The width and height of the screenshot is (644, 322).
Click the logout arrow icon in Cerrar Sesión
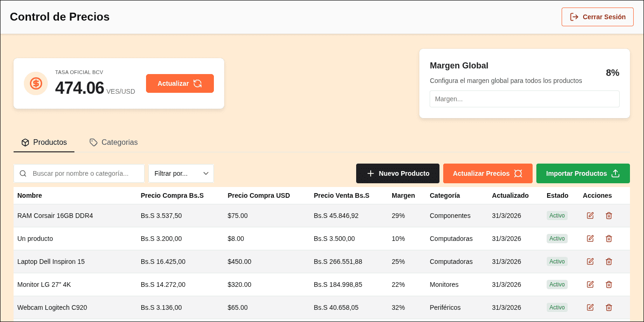tap(574, 16)
